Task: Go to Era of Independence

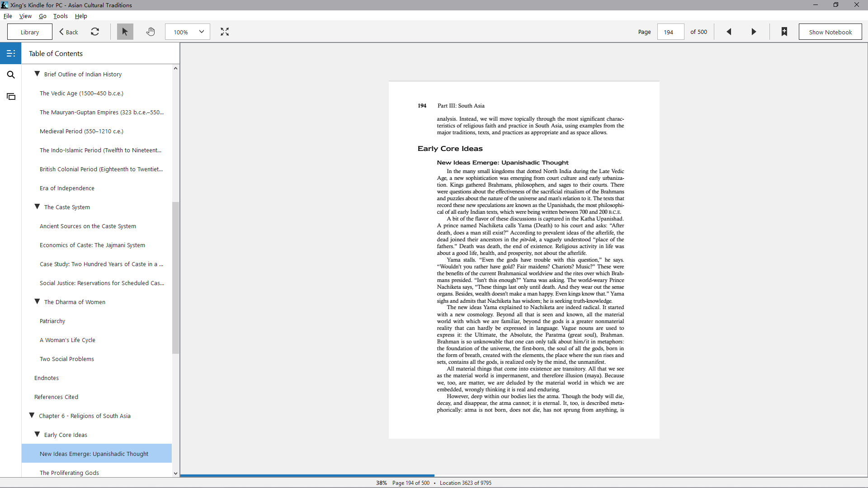Action: click(97, 188)
